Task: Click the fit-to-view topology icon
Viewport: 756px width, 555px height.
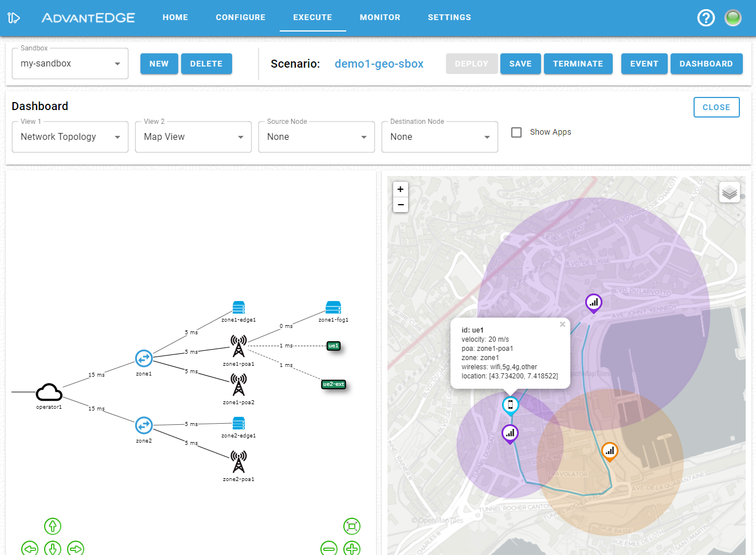Action: click(352, 526)
